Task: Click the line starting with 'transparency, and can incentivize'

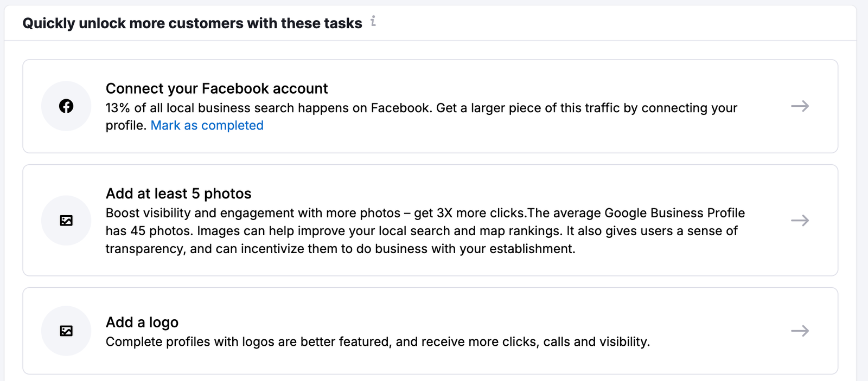Action: [x=340, y=249]
